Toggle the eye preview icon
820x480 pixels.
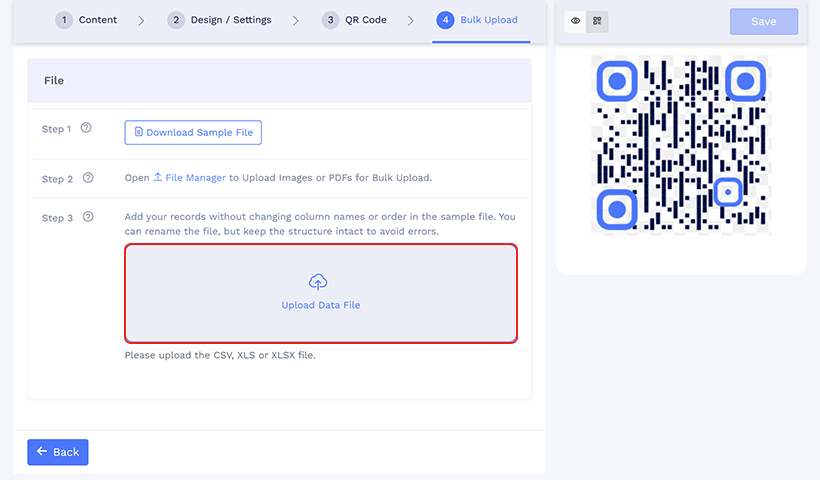[x=576, y=21]
